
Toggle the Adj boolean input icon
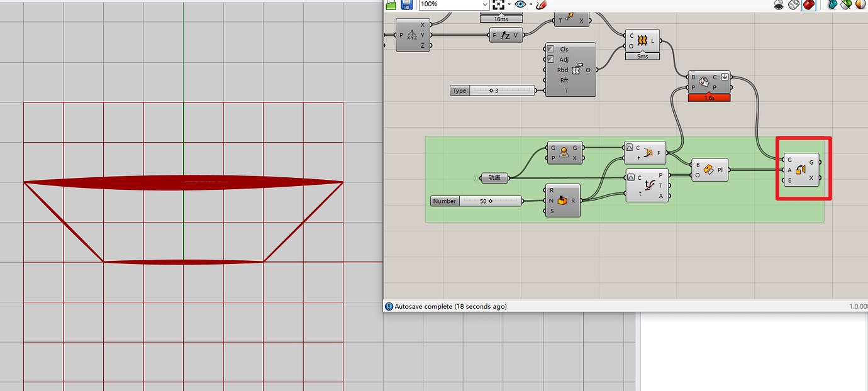pyautogui.click(x=550, y=60)
